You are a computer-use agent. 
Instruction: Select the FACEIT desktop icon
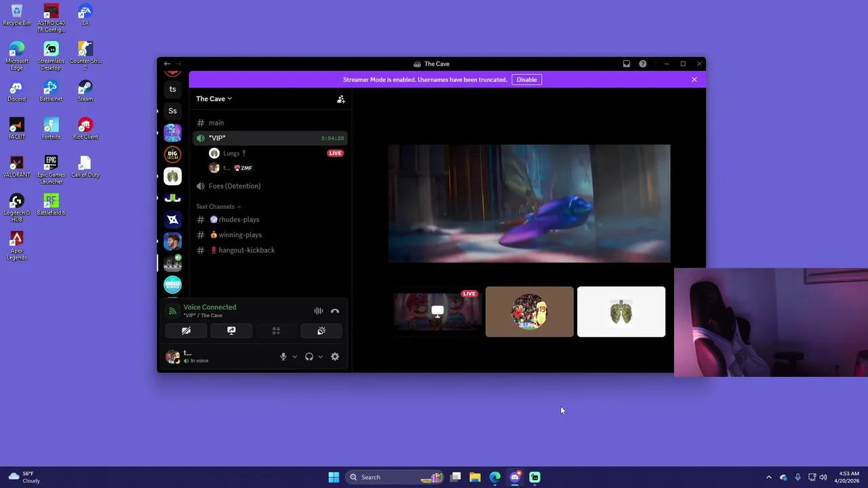pyautogui.click(x=16, y=129)
